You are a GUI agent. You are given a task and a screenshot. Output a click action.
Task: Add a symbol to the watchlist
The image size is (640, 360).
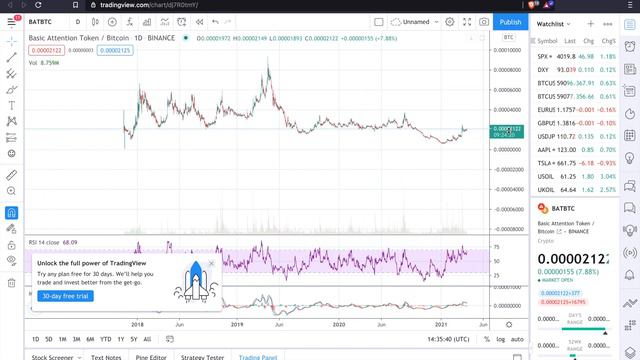(x=590, y=24)
